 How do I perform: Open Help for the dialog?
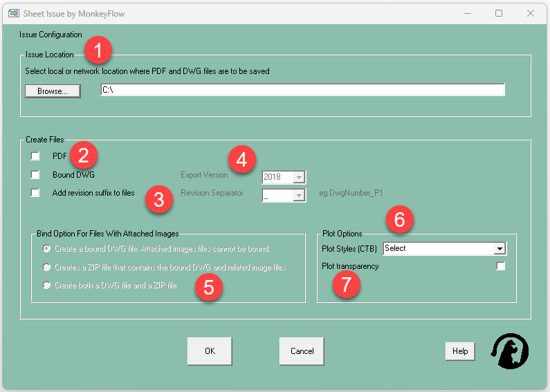460,351
